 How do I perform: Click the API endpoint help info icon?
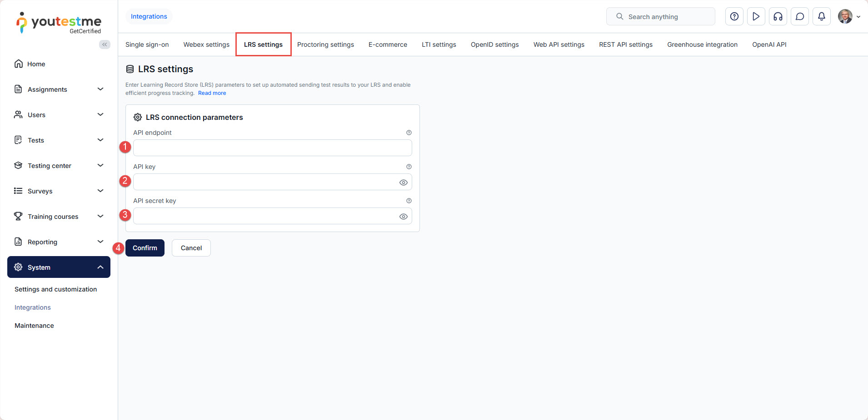click(x=409, y=133)
